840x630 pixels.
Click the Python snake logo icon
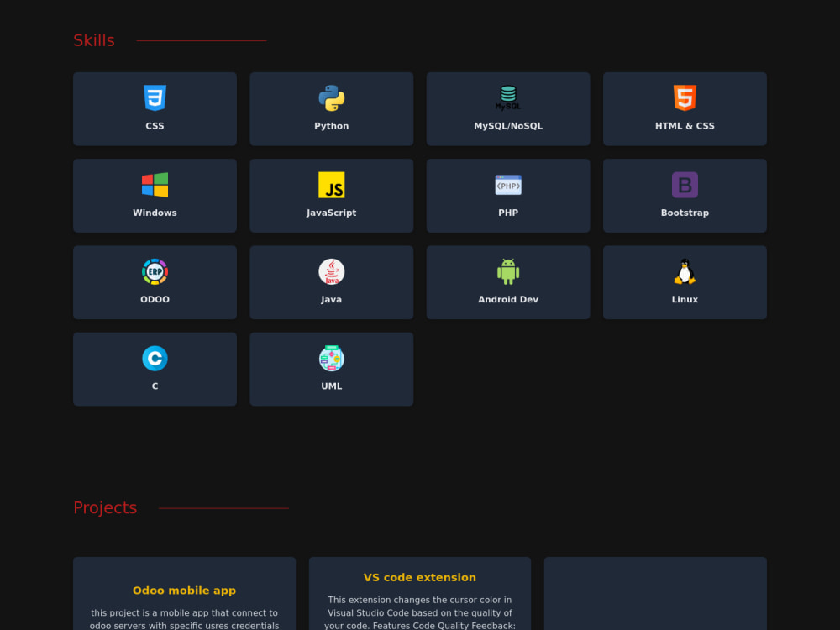click(332, 98)
